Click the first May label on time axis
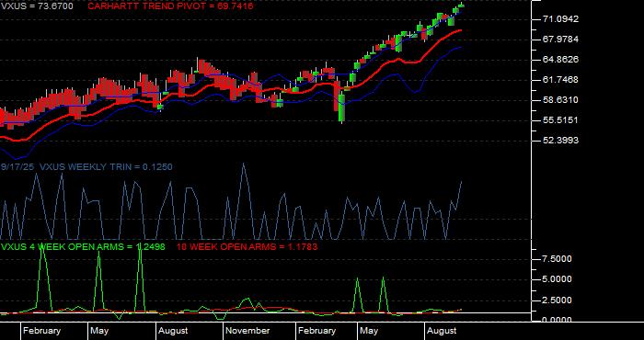The width and height of the screenshot is (644, 340). click(99, 331)
